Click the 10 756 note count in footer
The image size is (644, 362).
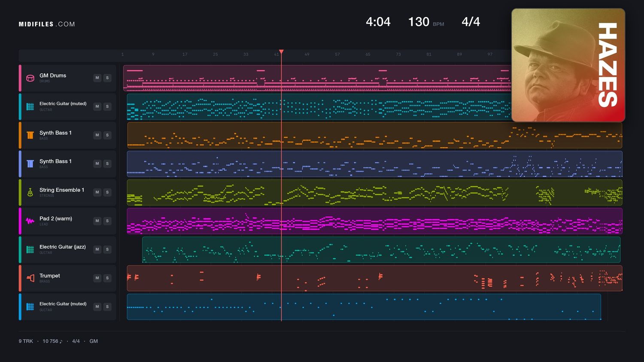pyautogui.click(x=52, y=341)
